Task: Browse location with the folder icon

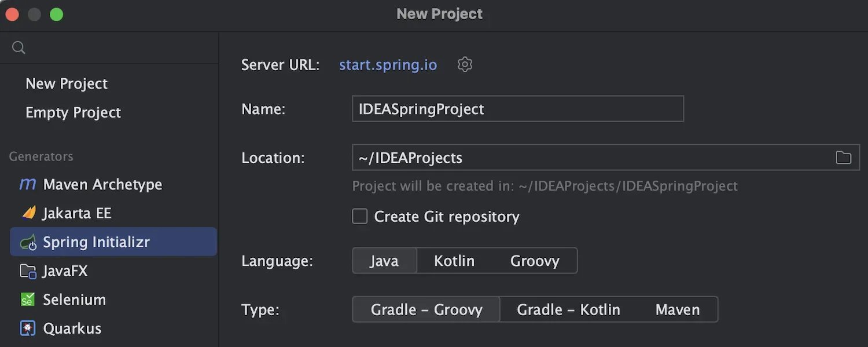Action: click(844, 158)
